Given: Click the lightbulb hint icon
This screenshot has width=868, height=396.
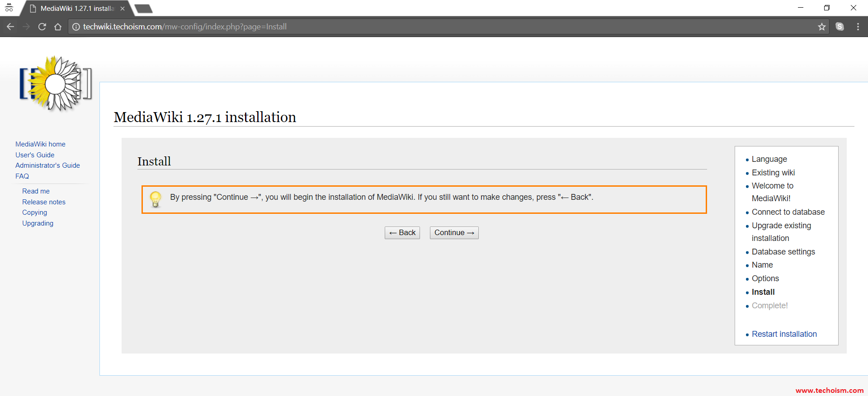Looking at the screenshot, I should (x=156, y=199).
